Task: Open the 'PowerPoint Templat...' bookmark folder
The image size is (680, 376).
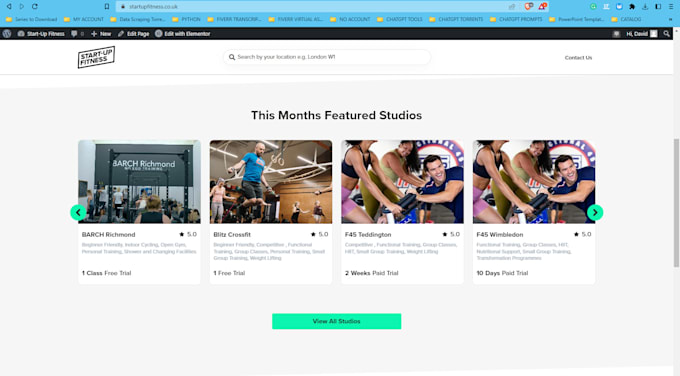Action: (x=576, y=20)
